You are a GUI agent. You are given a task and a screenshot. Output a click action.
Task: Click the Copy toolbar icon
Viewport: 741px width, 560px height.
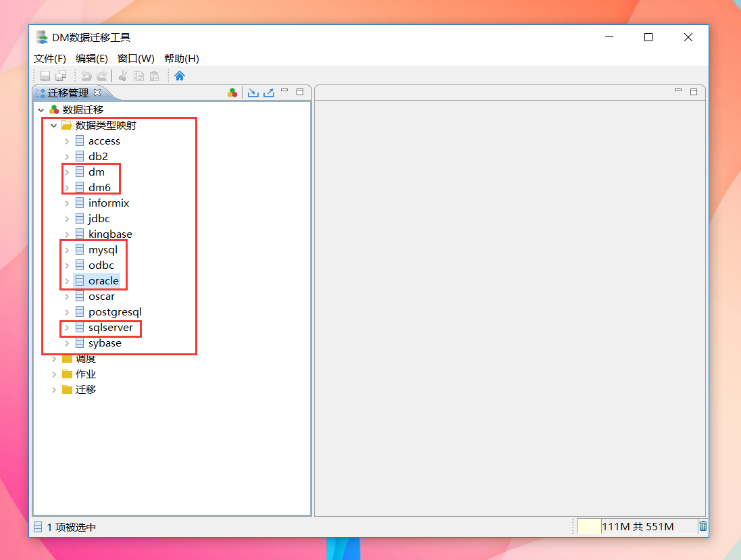click(139, 76)
